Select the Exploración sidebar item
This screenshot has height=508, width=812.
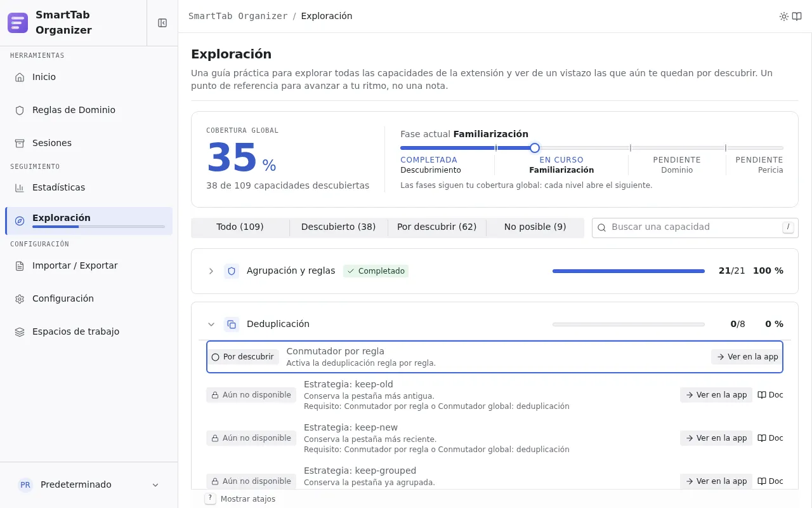(x=89, y=221)
